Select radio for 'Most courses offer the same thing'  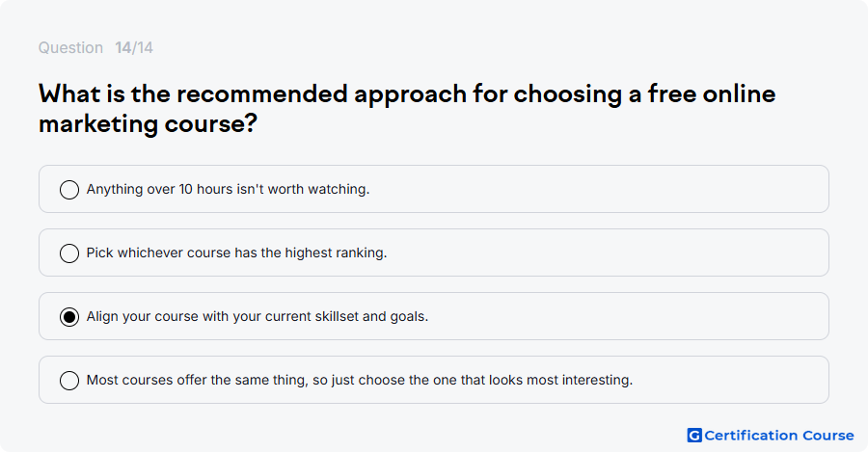[x=69, y=380]
